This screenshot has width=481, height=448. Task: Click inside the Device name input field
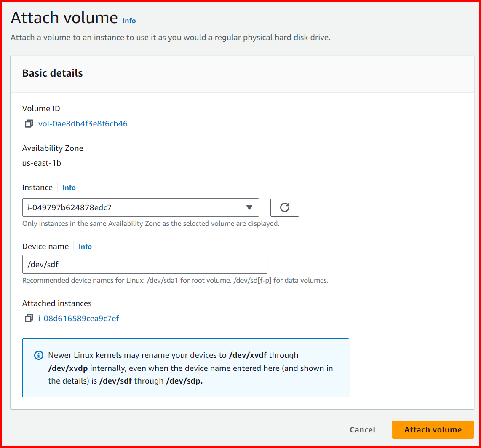(144, 264)
